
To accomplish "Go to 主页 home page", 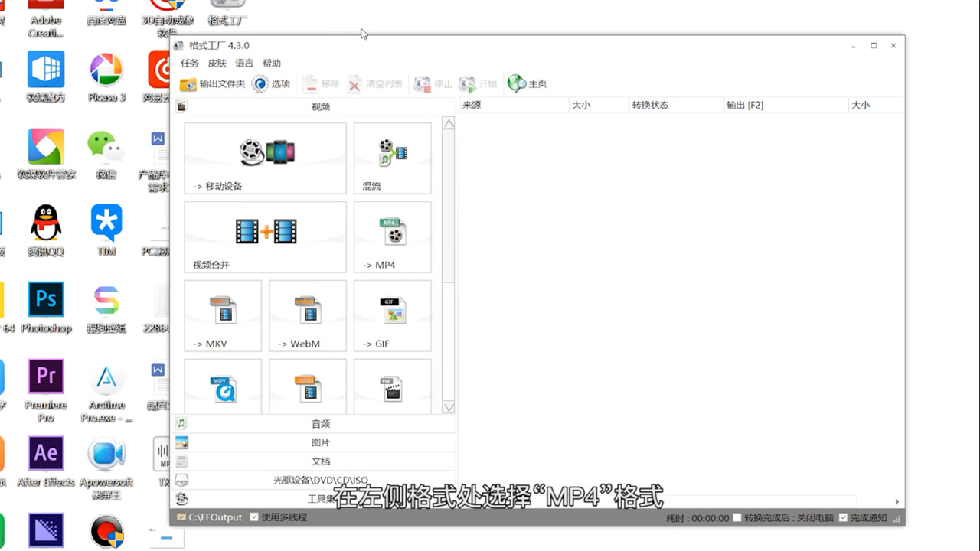I will pos(528,84).
